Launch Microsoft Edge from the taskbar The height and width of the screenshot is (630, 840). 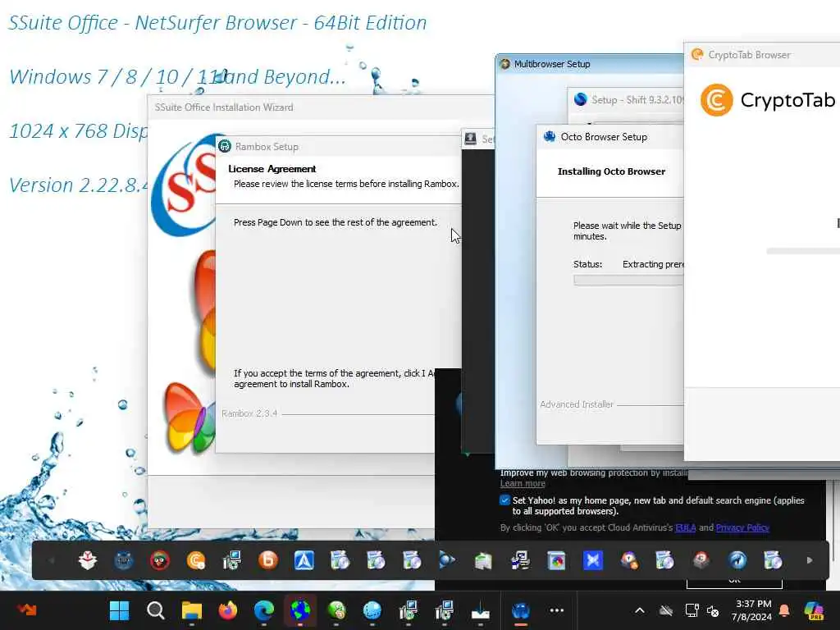point(263,610)
